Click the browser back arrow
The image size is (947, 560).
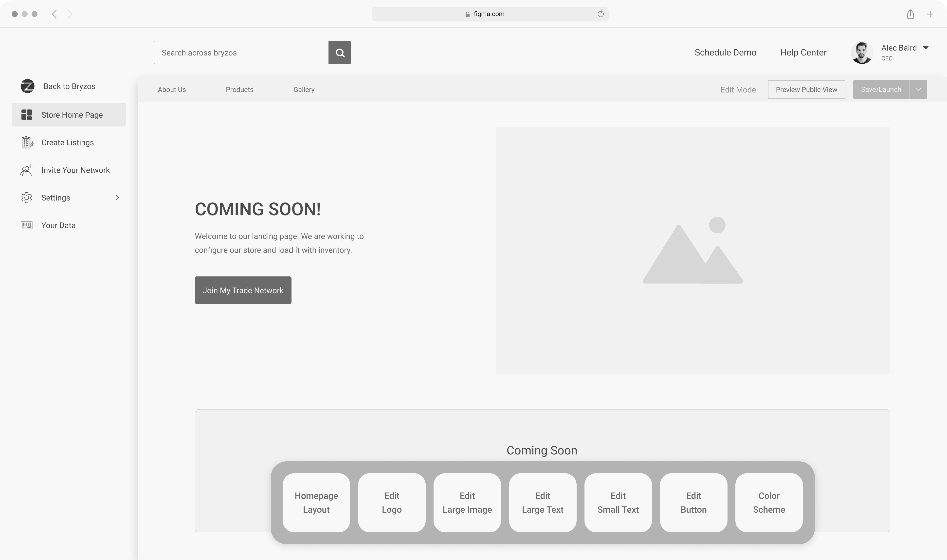coord(54,14)
